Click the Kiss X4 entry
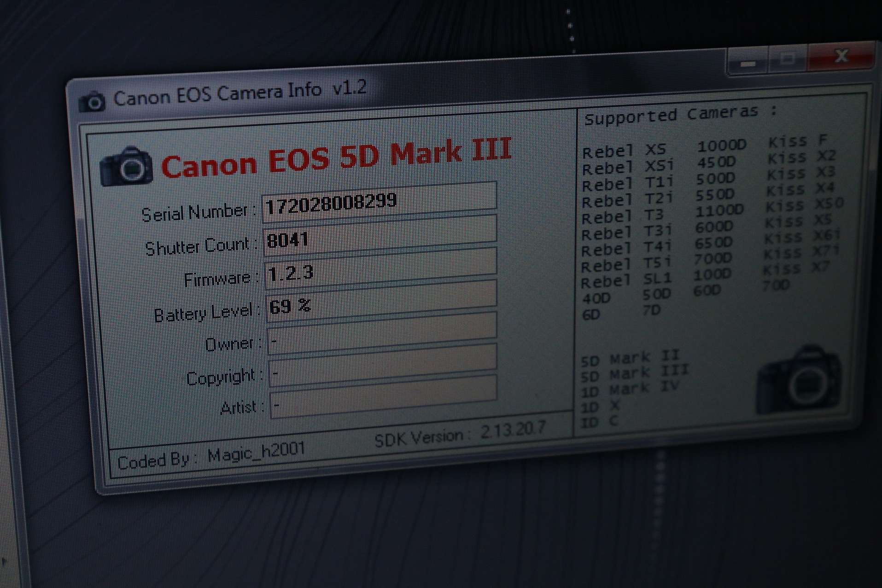882x588 pixels. pos(800,189)
